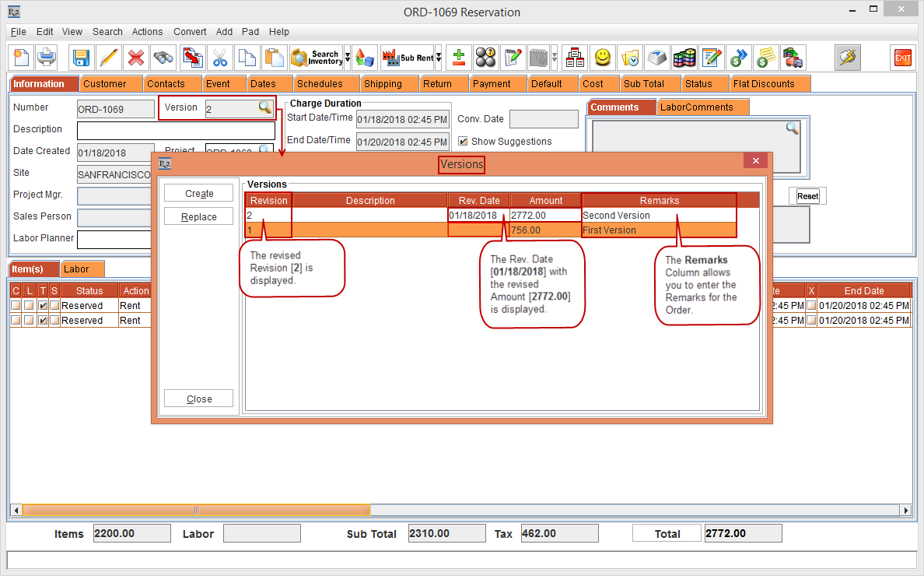Click the printer icon in toolbar

pyautogui.click(x=47, y=58)
